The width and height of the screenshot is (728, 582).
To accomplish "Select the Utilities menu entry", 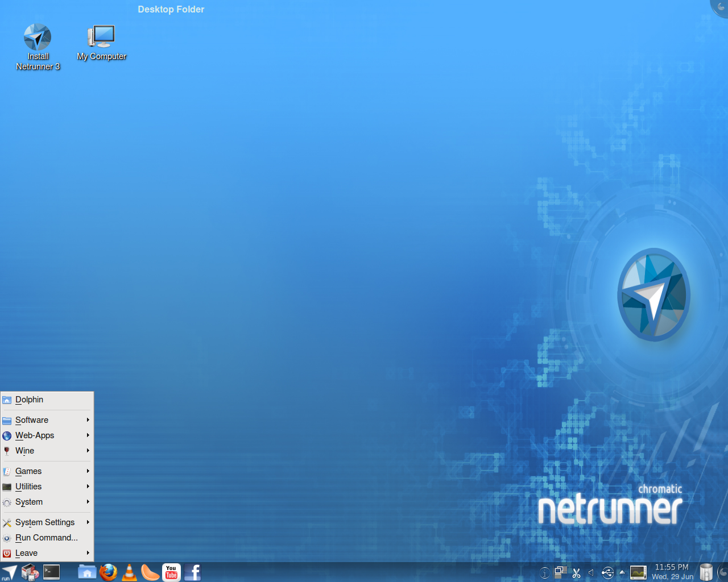I will [47, 487].
